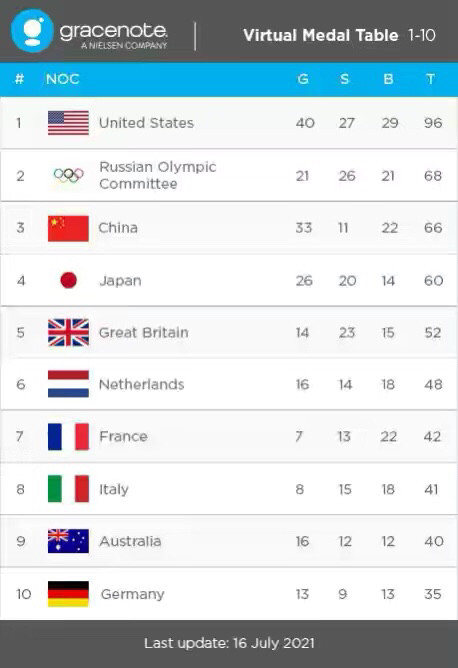Screen dimensions: 458x668
Task: Click the Virtual Medal Table title
Action: tap(320, 35)
